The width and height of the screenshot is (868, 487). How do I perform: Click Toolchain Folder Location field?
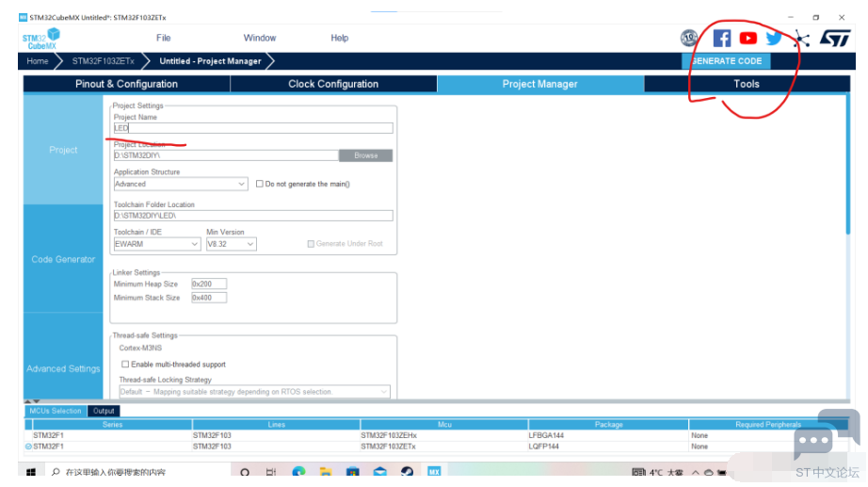click(x=253, y=216)
